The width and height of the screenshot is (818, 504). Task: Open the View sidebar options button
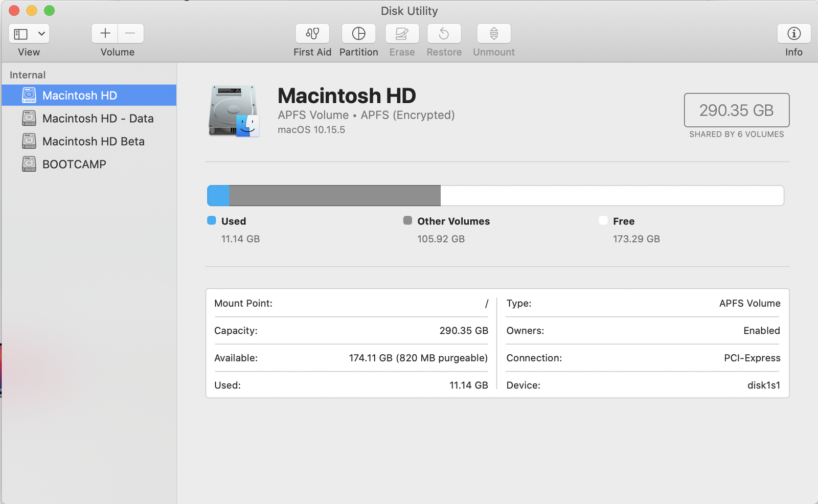(29, 34)
